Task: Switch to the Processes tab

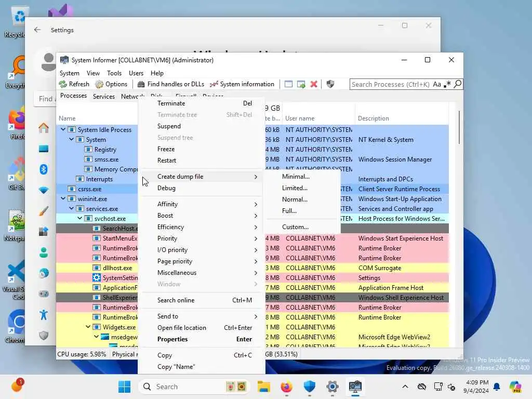Action: click(73, 96)
